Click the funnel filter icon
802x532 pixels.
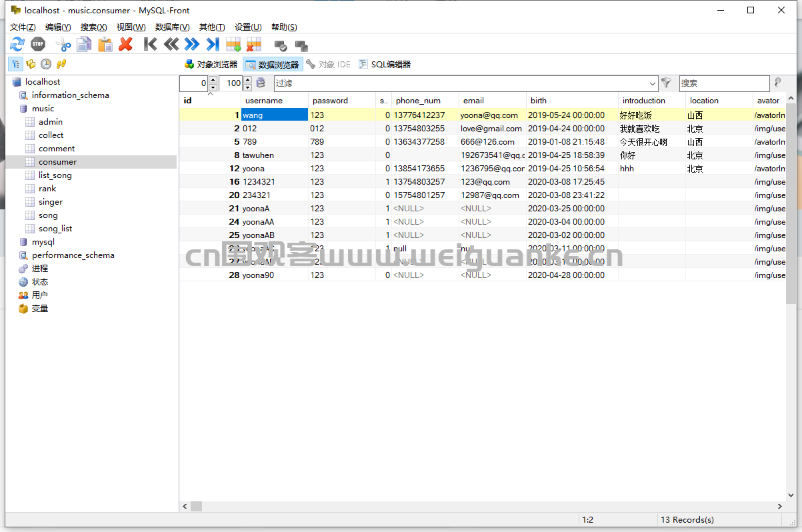tap(666, 83)
